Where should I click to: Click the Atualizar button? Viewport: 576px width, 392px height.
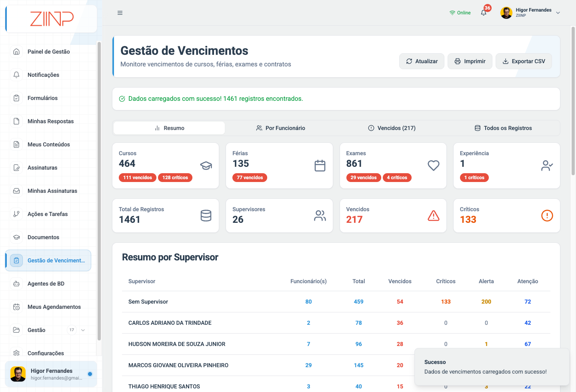click(422, 61)
